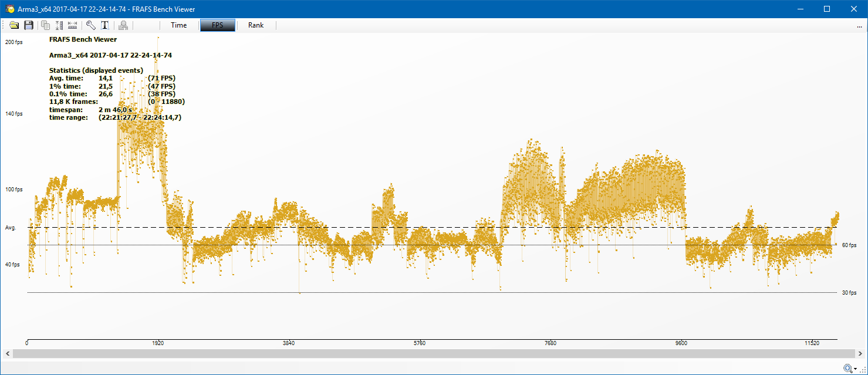
Task: Click the '200 fps' axis label
Action: coord(13,42)
